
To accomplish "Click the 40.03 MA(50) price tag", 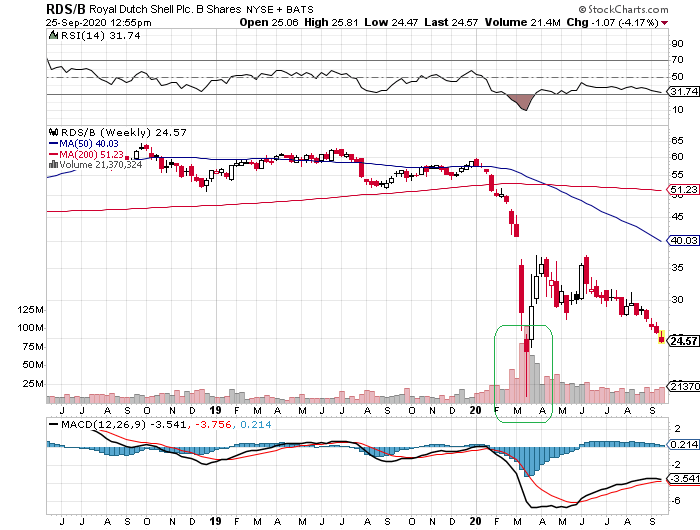I will pos(683,241).
